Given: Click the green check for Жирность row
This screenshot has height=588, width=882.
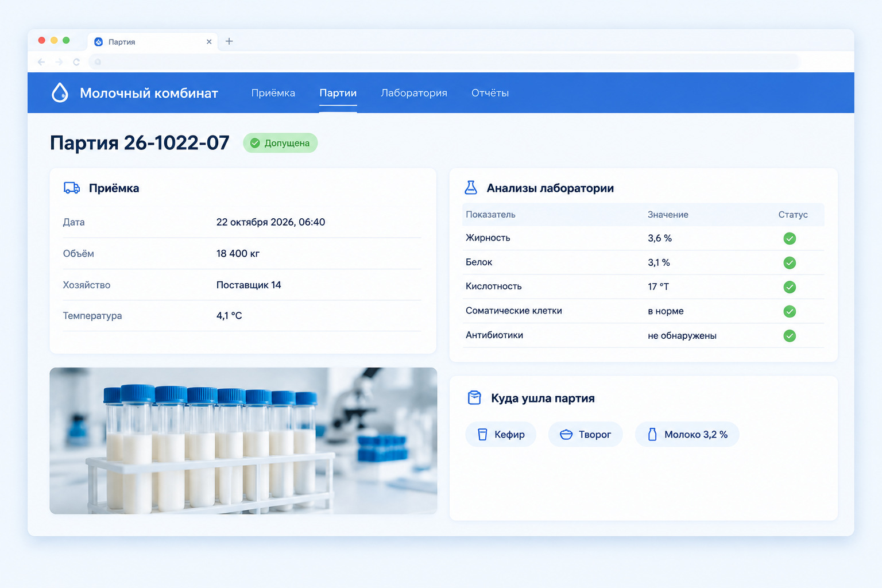Looking at the screenshot, I should [x=790, y=238].
